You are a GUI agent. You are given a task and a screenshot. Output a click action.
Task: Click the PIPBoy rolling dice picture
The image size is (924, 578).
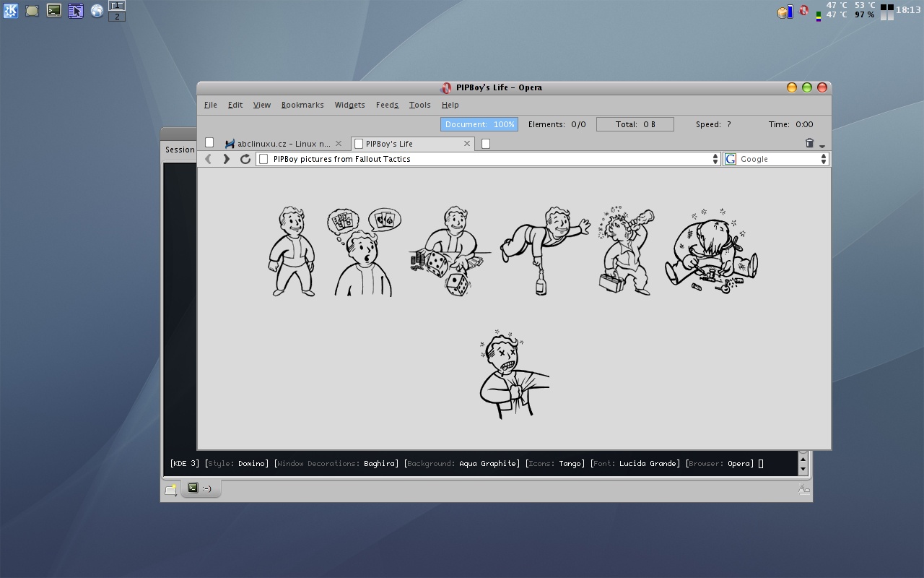pyautogui.click(x=450, y=251)
